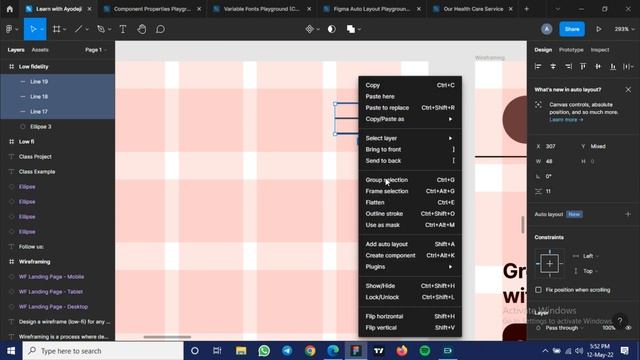
Task: Click the user avatar A
Action: point(546,29)
